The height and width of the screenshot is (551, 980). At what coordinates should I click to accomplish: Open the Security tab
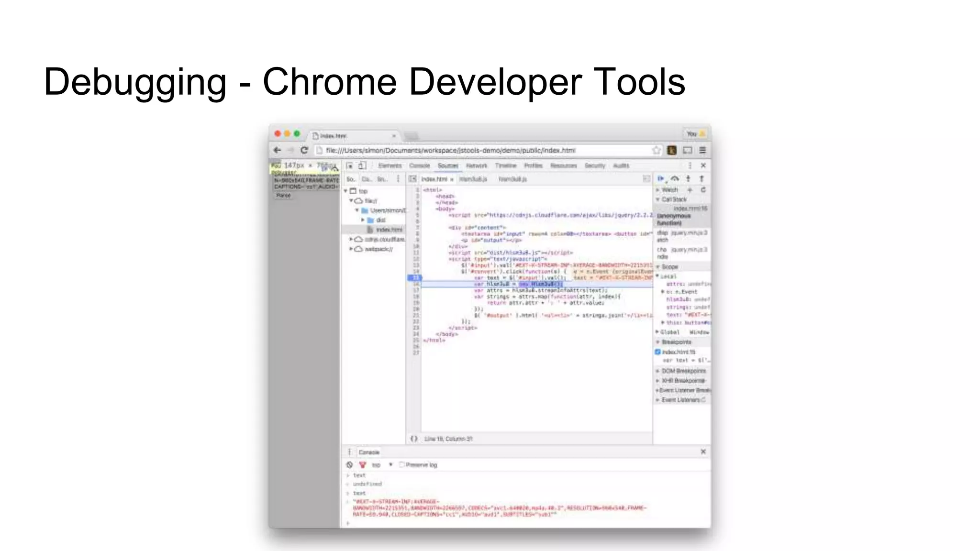595,165
